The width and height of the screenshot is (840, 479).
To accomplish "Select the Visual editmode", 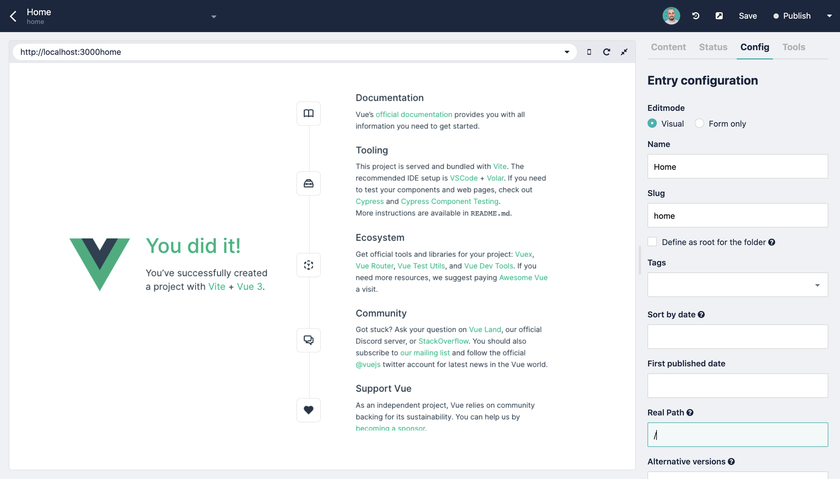I will click(652, 123).
